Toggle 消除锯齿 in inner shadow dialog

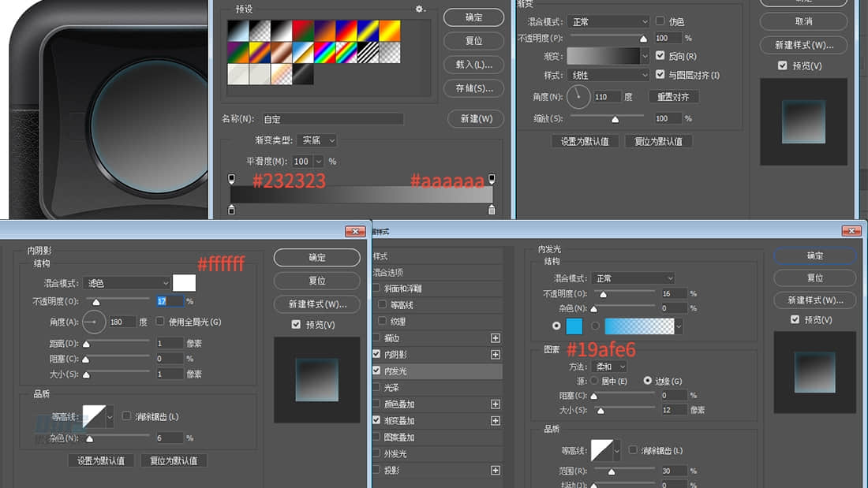(x=126, y=416)
